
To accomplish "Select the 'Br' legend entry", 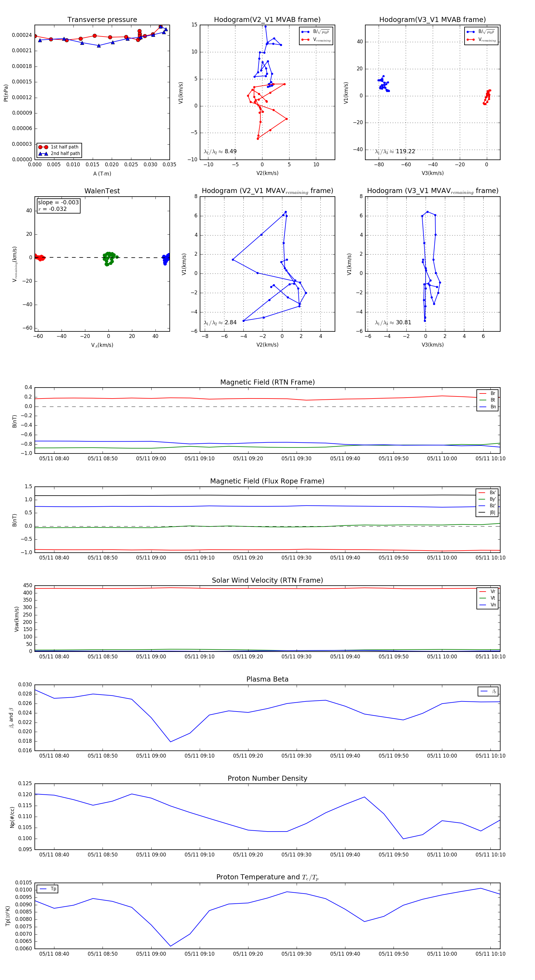I will click(x=488, y=393).
